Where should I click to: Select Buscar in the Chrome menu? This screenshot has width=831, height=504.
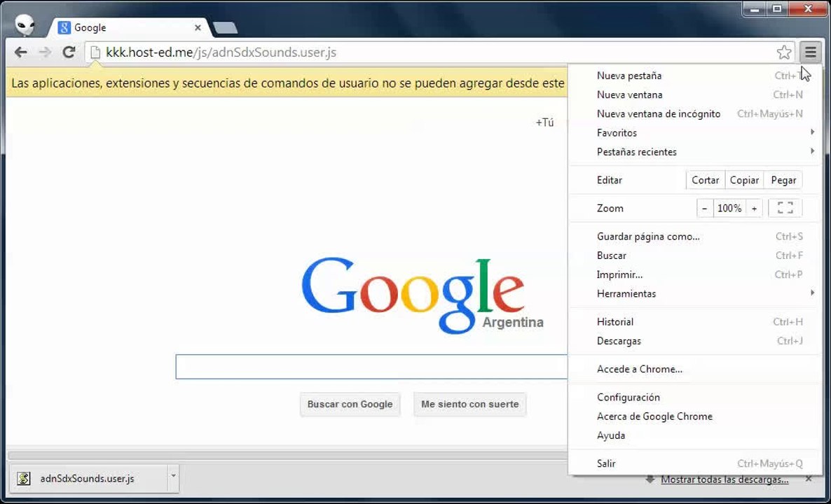[x=695, y=255]
